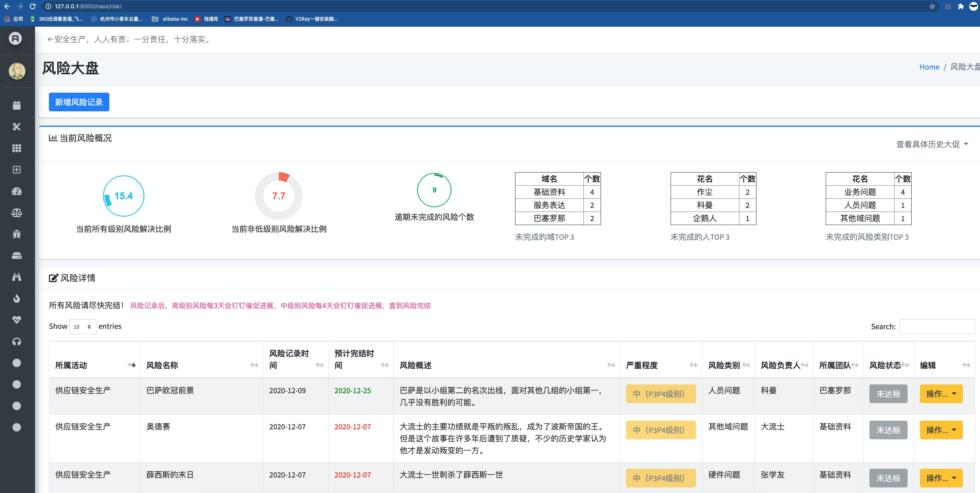The width and height of the screenshot is (980, 493).
Task: Focus the Search input field
Action: click(x=937, y=326)
